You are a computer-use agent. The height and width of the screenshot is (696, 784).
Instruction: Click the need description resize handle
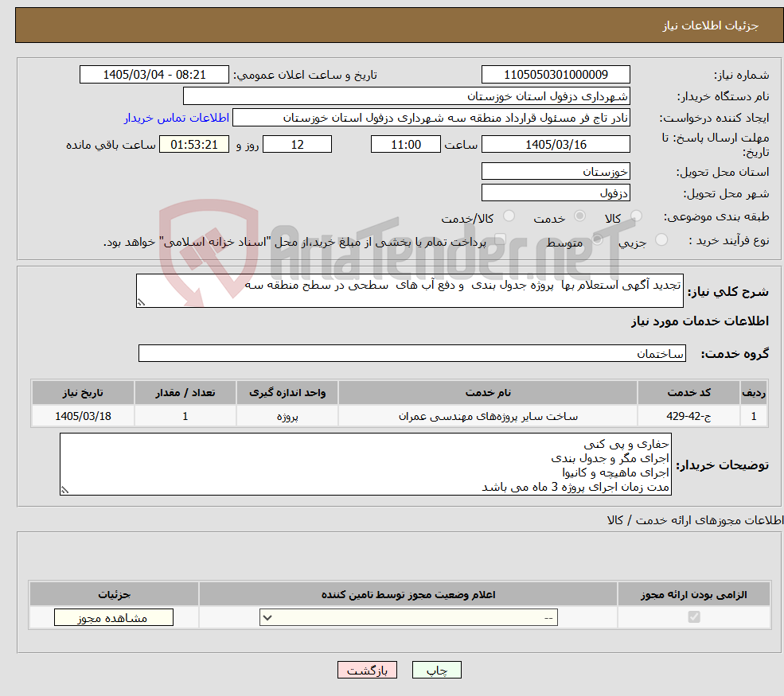141,302
